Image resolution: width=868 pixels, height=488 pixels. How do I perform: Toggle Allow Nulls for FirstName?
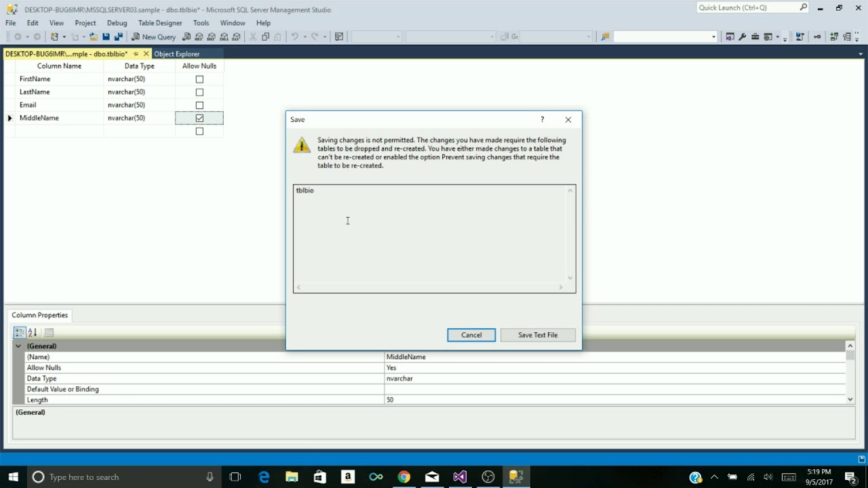pos(199,79)
